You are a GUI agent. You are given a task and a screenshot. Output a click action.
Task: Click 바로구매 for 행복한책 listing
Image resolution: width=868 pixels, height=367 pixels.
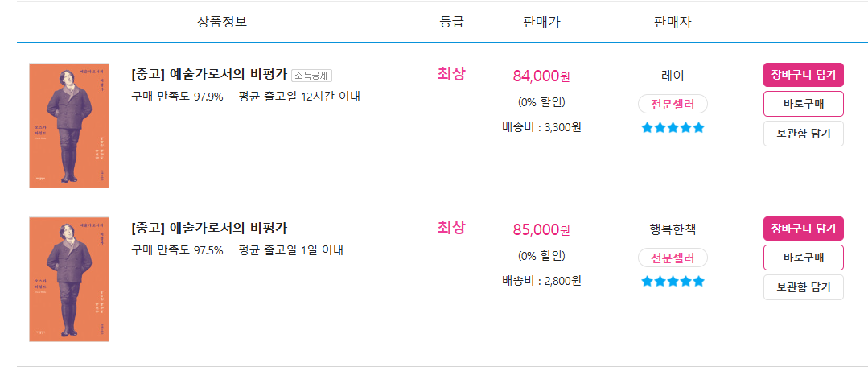(803, 258)
